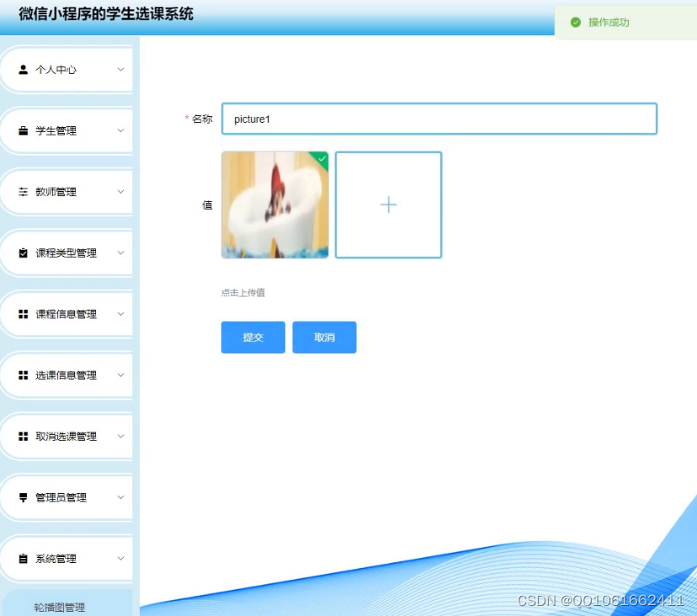This screenshot has width=697, height=616.
Task: Open the 取消选课管理 dropdown chevron
Action: tap(120, 436)
